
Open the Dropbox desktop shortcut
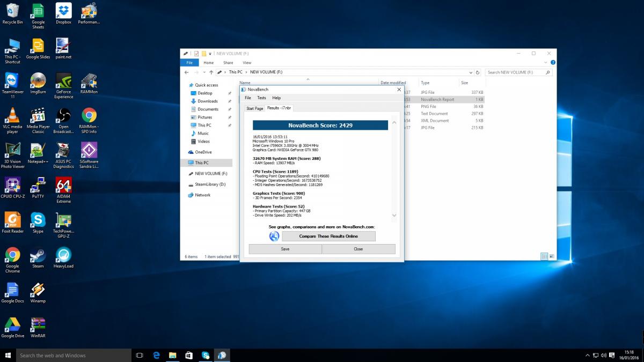[x=63, y=14]
